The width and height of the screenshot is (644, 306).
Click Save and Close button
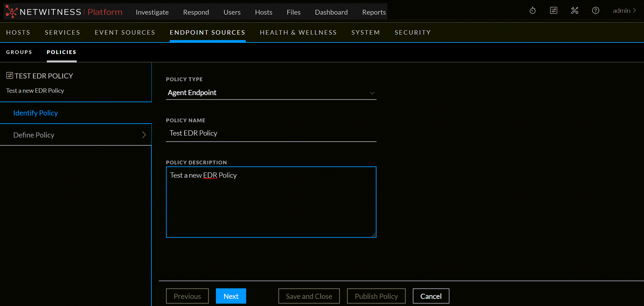tap(309, 296)
